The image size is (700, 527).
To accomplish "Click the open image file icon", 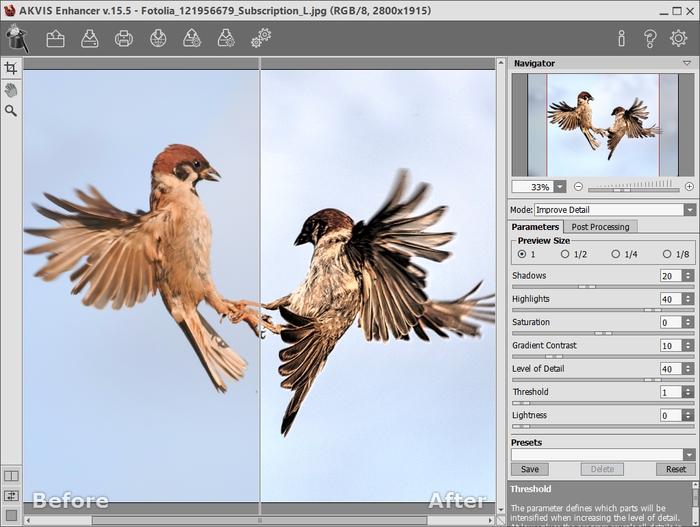I will [55, 39].
